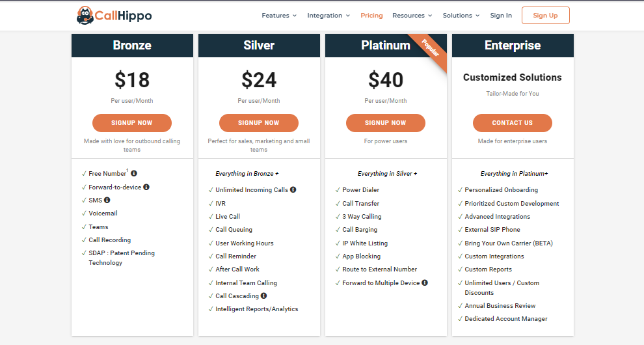
Task: View info icon for Unlimited Incoming Calls
Action: coord(293,189)
